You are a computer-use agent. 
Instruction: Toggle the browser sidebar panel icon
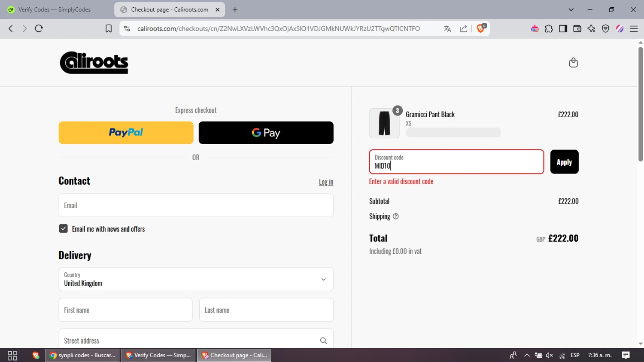coord(563,29)
